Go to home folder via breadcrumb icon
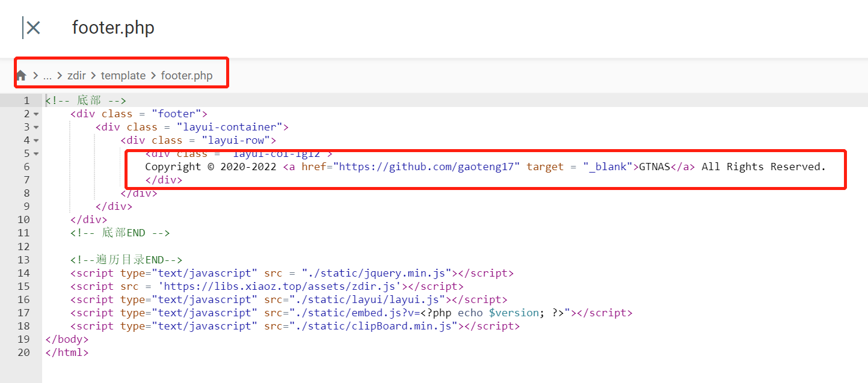This screenshot has height=383, width=868. [21, 76]
